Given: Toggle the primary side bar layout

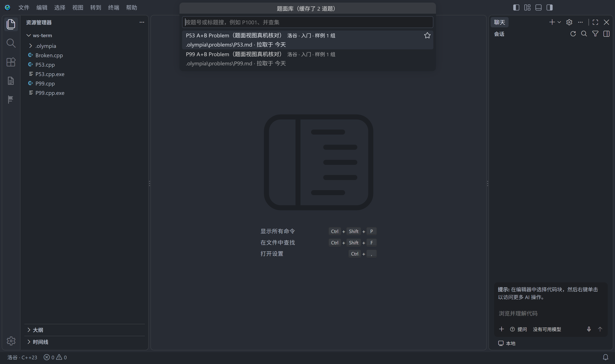Looking at the screenshot, I should pos(516,8).
